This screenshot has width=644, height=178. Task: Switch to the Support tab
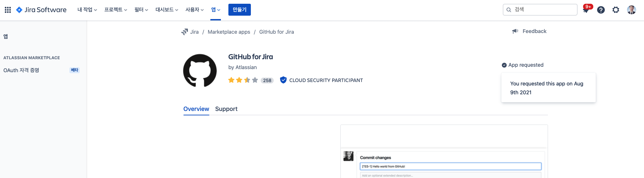pyautogui.click(x=226, y=109)
